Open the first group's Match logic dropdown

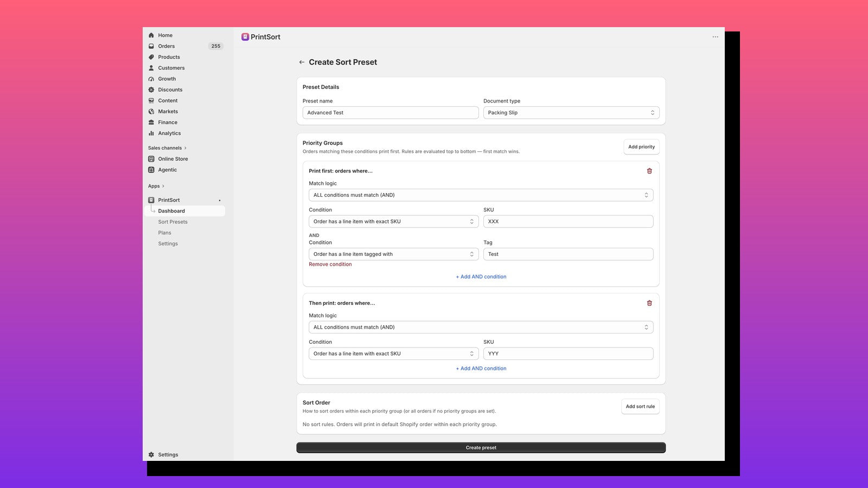[x=481, y=195]
